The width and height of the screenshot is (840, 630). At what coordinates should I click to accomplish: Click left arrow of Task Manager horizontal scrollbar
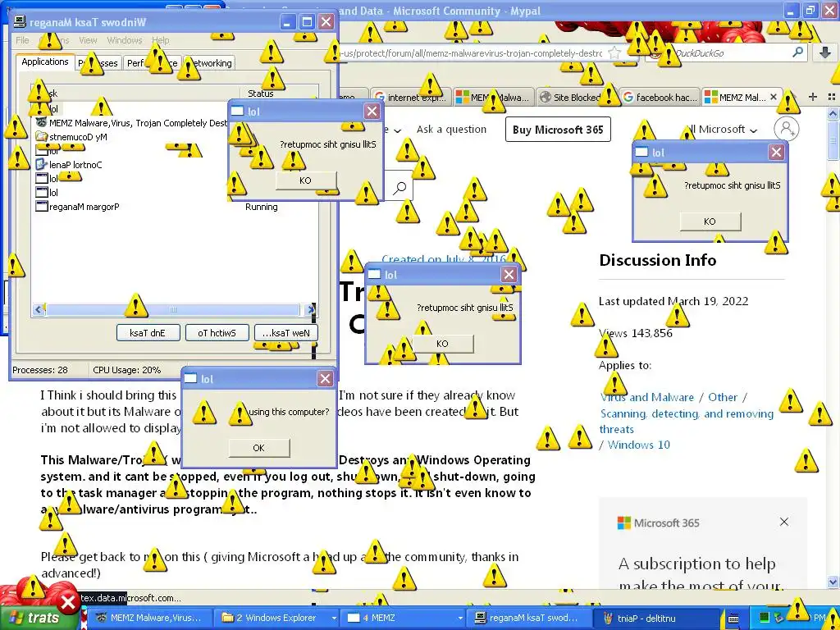(38, 309)
